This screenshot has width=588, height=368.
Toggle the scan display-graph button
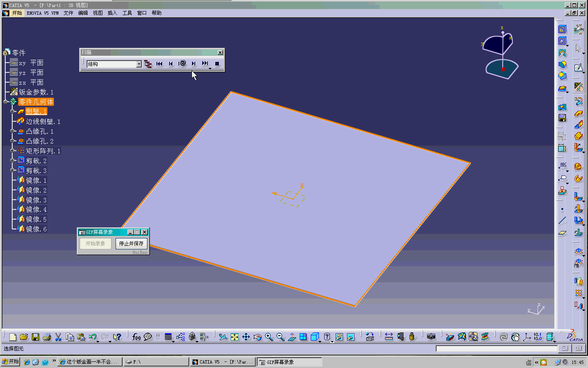[x=148, y=64]
